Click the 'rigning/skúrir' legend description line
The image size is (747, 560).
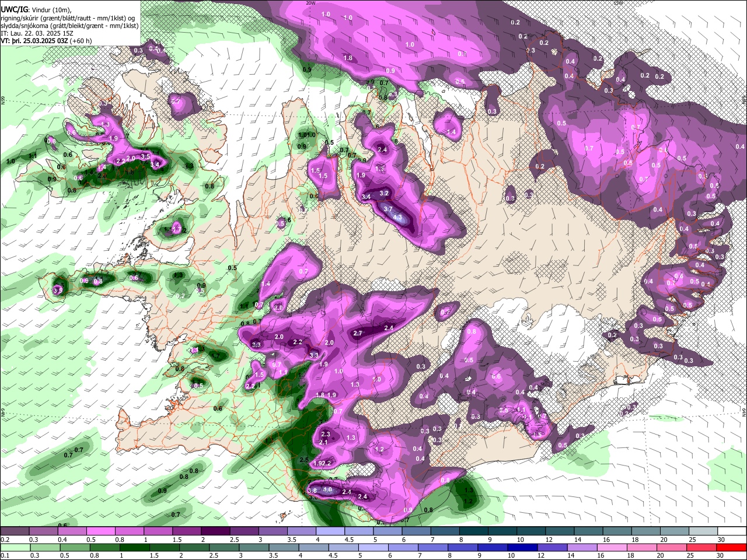68,18
